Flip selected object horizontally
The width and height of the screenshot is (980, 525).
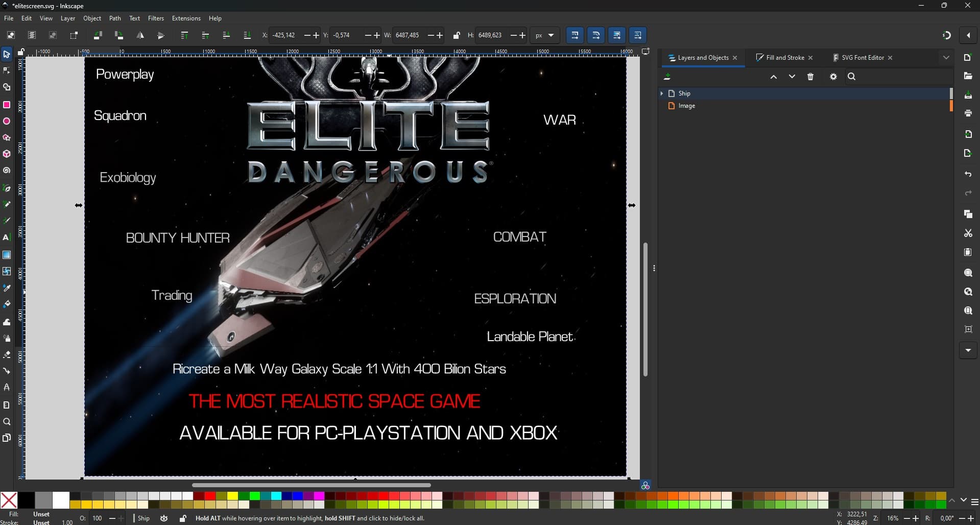[140, 35]
